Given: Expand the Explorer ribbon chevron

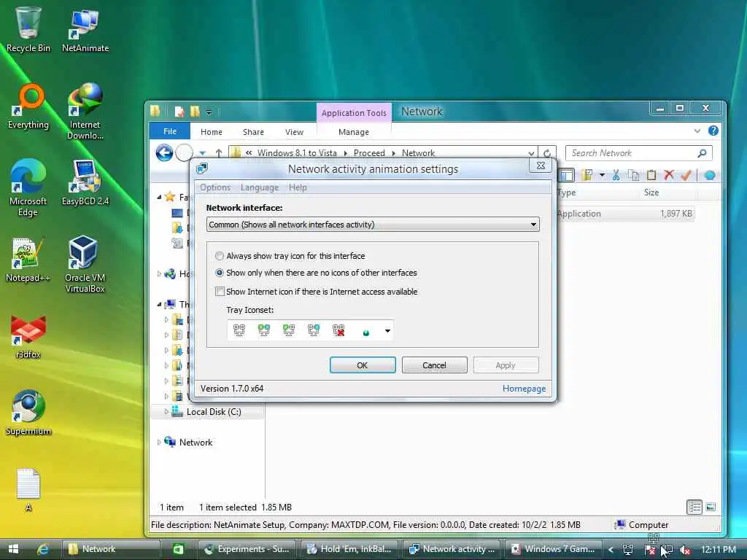Looking at the screenshot, I should click(697, 131).
